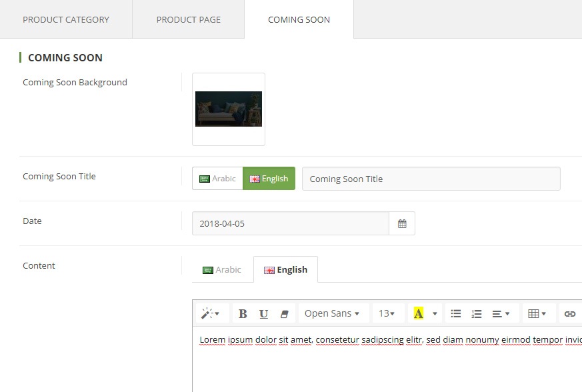The image size is (582, 392).
Task: Click the COMING SOON section heading
Action: (x=65, y=57)
